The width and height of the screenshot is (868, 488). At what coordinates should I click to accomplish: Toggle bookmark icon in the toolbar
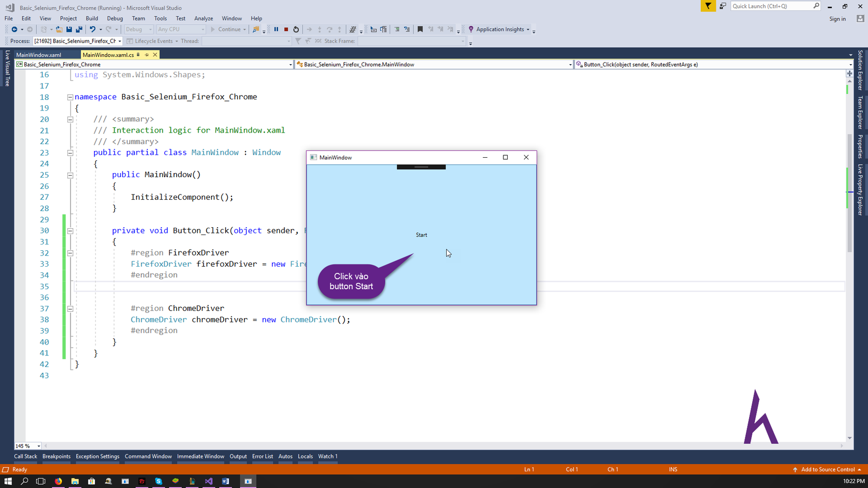pyautogui.click(x=420, y=29)
